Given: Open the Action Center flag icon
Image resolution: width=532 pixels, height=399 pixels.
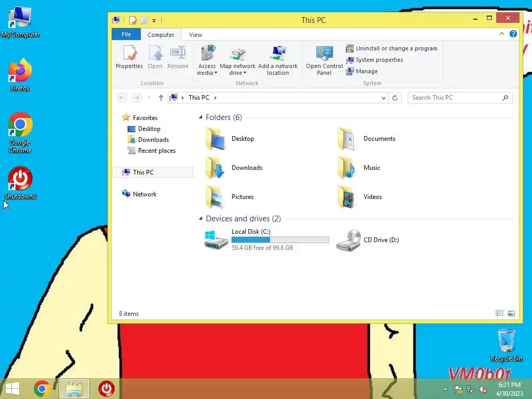Looking at the screenshot, I should tap(458, 389).
